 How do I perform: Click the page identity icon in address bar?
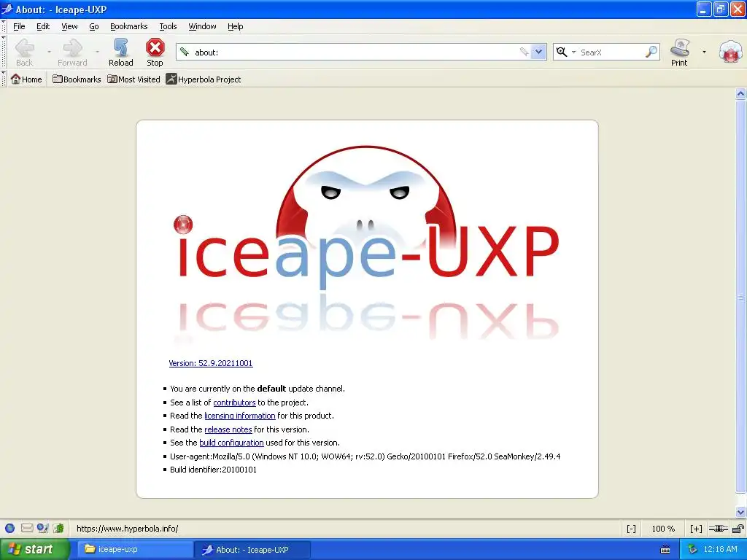click(x=185, y=52)
